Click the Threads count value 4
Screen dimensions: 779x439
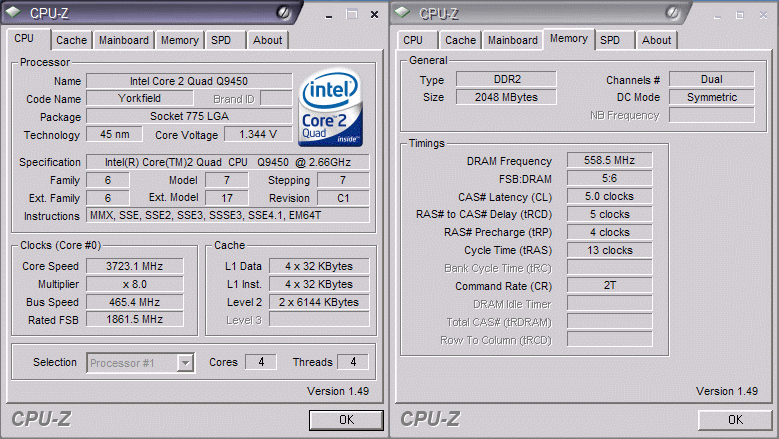click(x=353, y=362)
